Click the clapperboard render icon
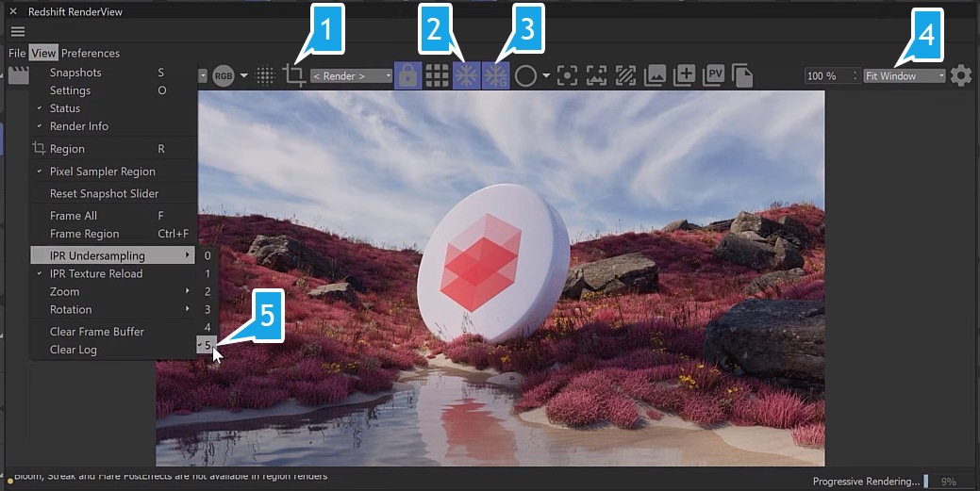This screenshot has width=980, height=491. click(19, 75)
